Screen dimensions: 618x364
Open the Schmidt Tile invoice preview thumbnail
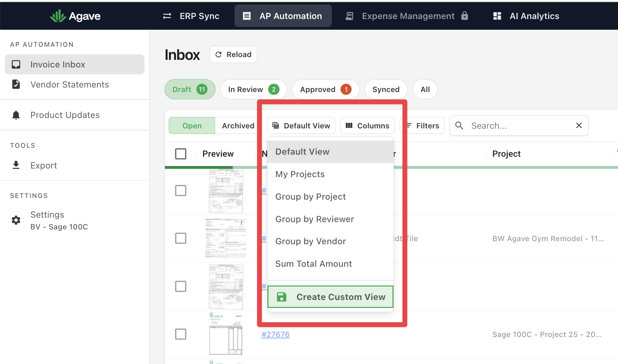tap(226, 238)
